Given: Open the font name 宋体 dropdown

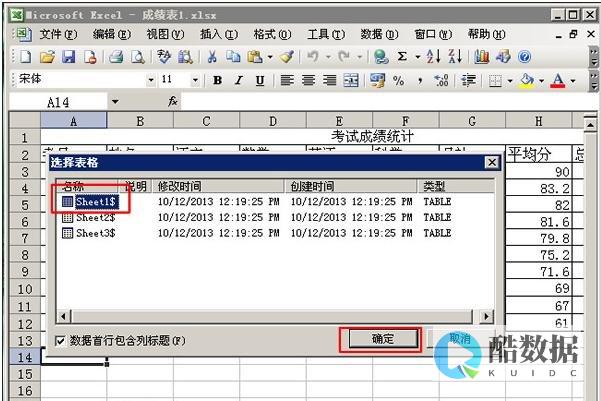Looking at the screenshot, I should tap(151, 80).
